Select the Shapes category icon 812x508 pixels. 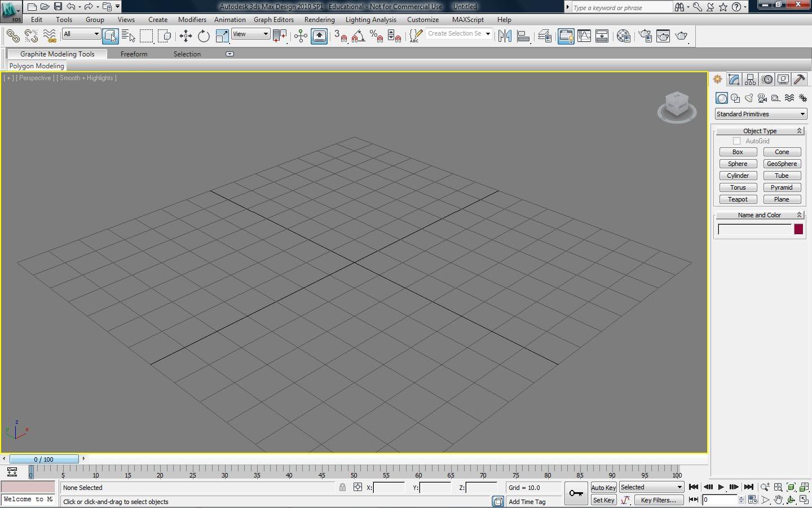(735, 98)
